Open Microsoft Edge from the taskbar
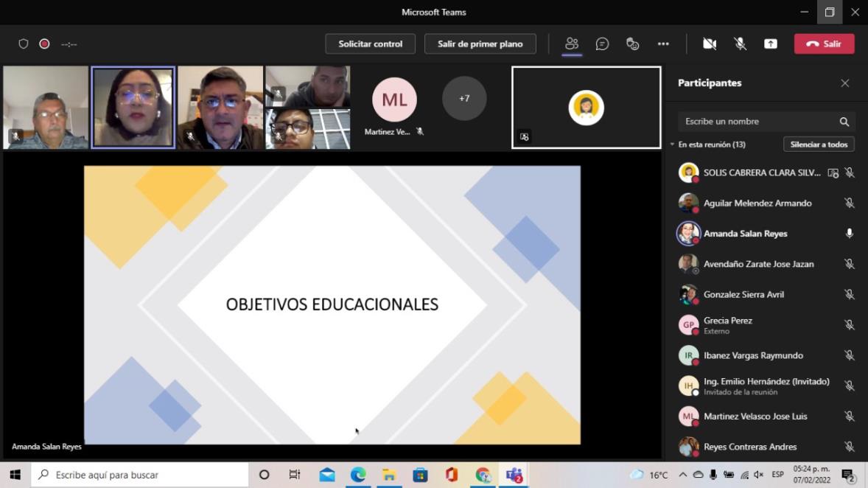868x488 pixels. point(358,475)
